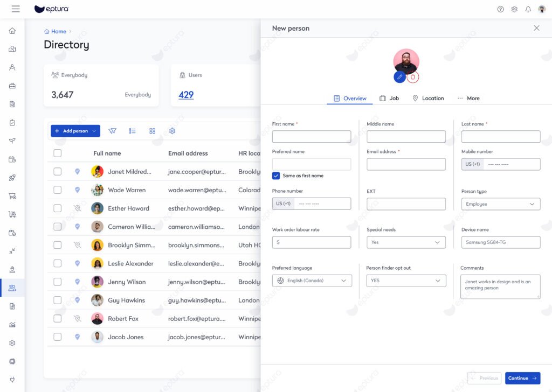This screenshot has height=392, width=552.
Task: Close the New person panel
Action: coord(536,28)
